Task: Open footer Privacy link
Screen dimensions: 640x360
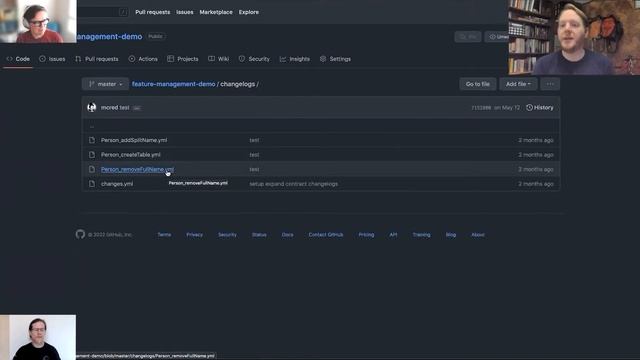Action: 195,235
